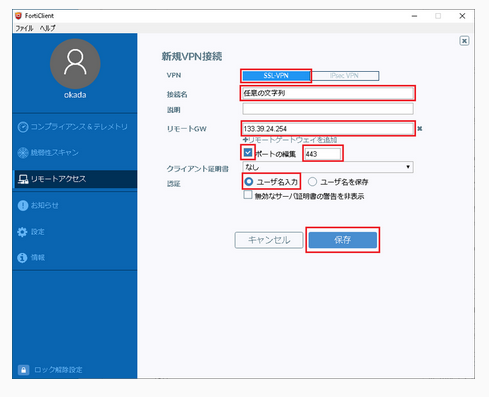The width and height of the screenshot is (489, 397).
Task: Click the port number field showing 443
Action: coord(323,154)
